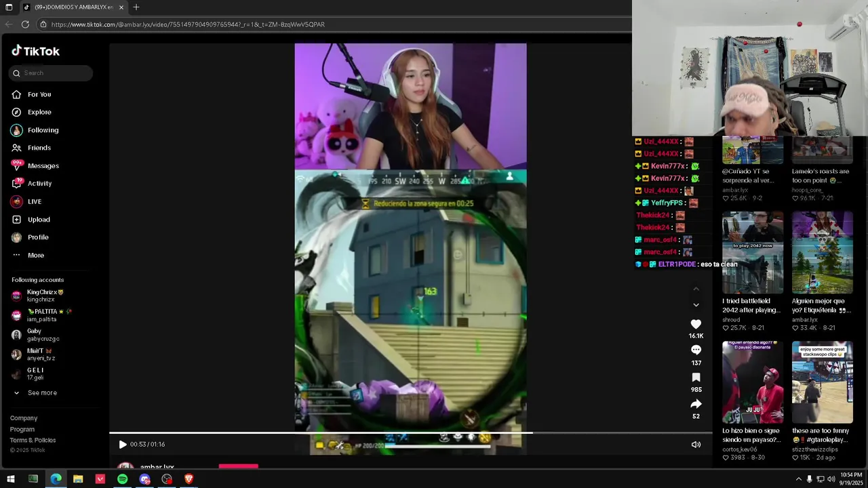Go to previous video up chevron
Screen dimensions: 868x488
click(x=696, y=289)
